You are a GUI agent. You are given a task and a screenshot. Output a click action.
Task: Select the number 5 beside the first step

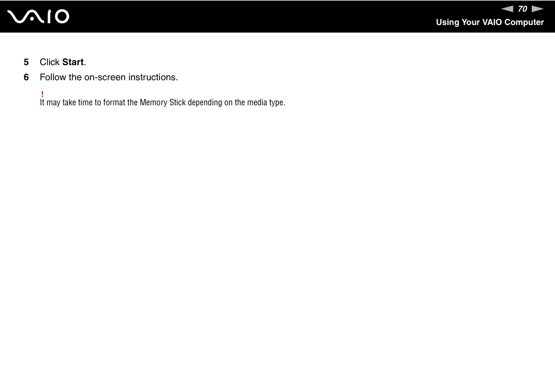coord(26,62)
